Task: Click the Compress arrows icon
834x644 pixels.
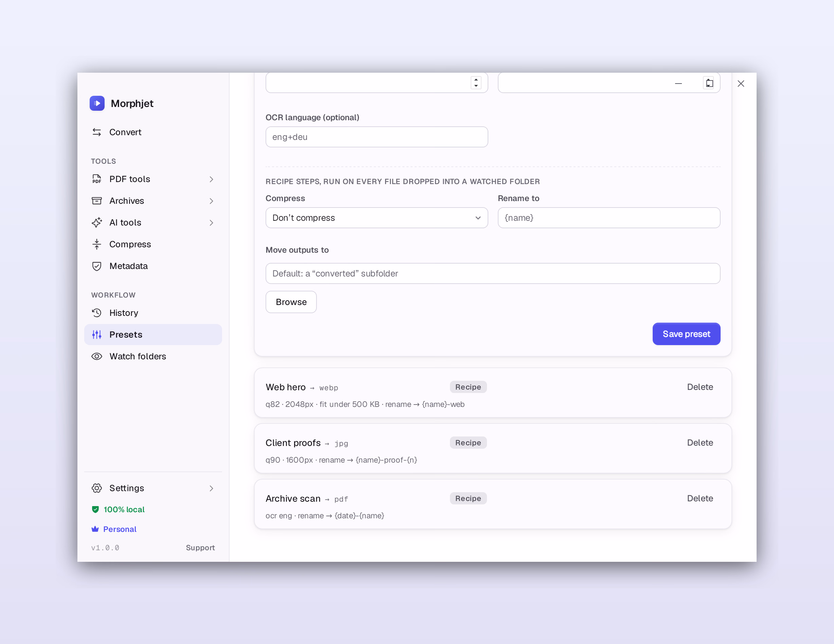Action: point(97,244)
